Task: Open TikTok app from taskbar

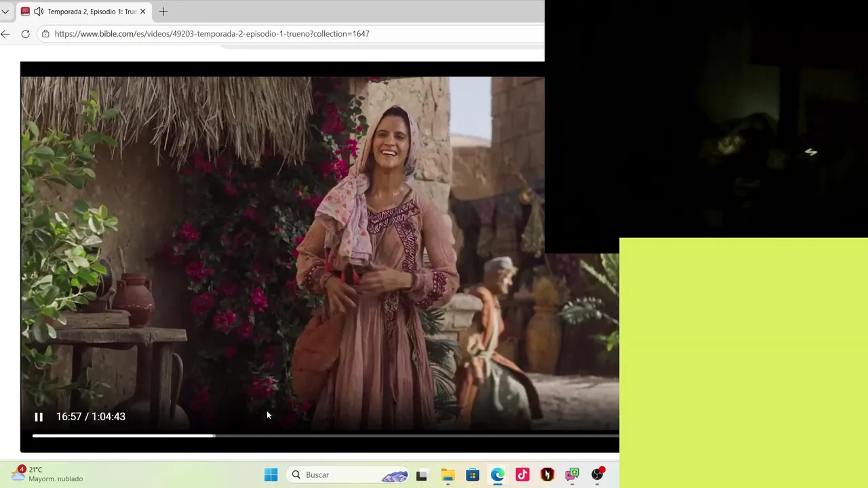Action: tap(522, 475)
